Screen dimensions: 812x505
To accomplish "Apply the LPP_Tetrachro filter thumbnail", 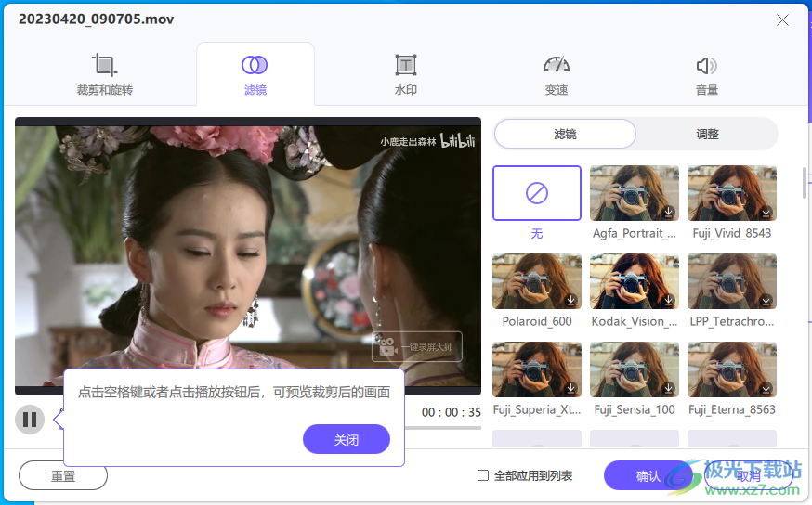I will pyautogui.click(x=732, y=281).
